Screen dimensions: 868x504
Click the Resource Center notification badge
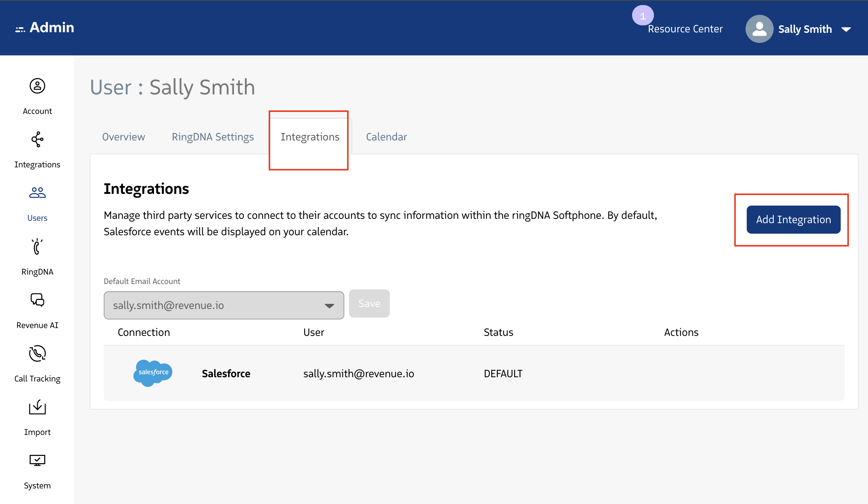coord(643,16)
